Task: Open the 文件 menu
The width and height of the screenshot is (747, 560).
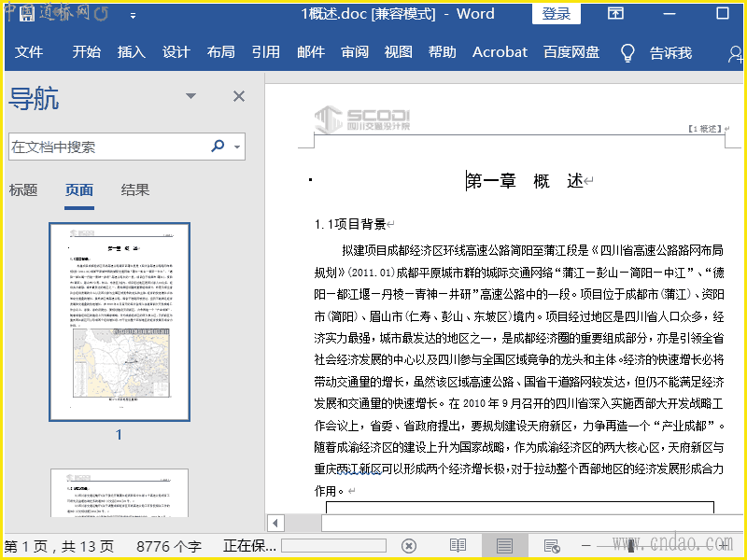Action: (29, 51)
